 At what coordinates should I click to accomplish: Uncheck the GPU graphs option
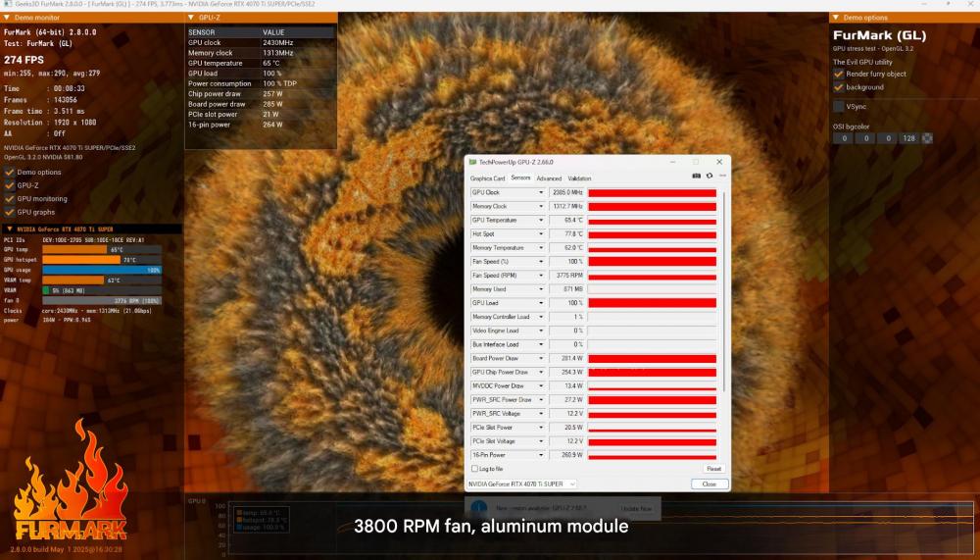tap(9, 212)
